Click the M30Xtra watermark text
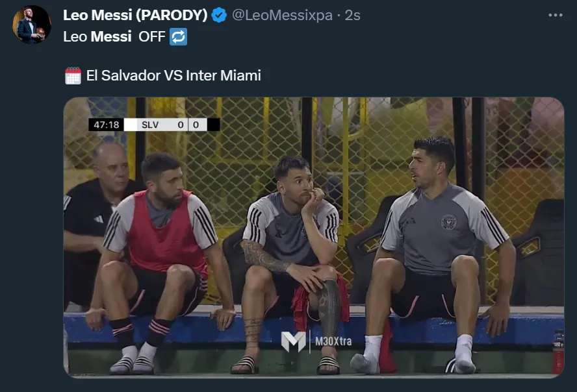The height and width of the screenshot is (392, 577). point(333,341)
